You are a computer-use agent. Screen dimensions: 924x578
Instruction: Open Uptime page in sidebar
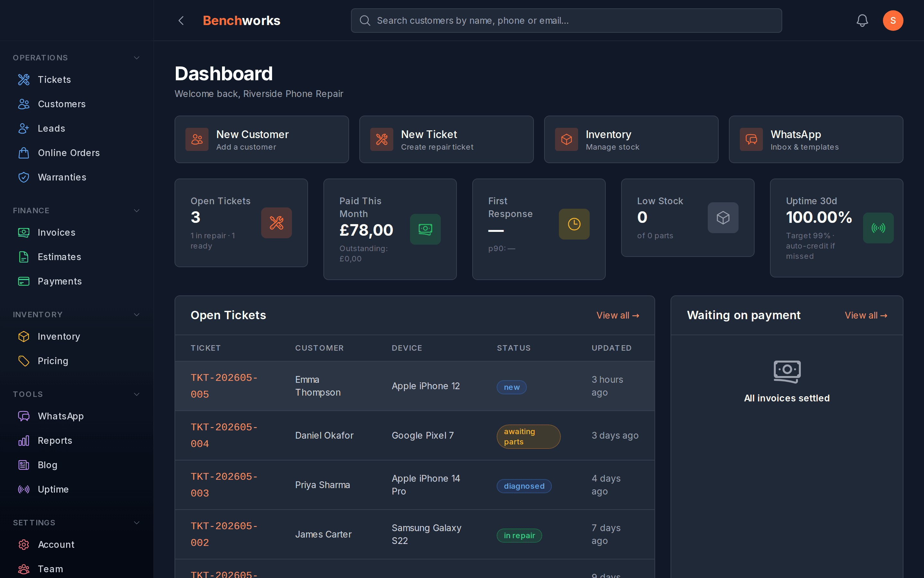pos(76,489)
